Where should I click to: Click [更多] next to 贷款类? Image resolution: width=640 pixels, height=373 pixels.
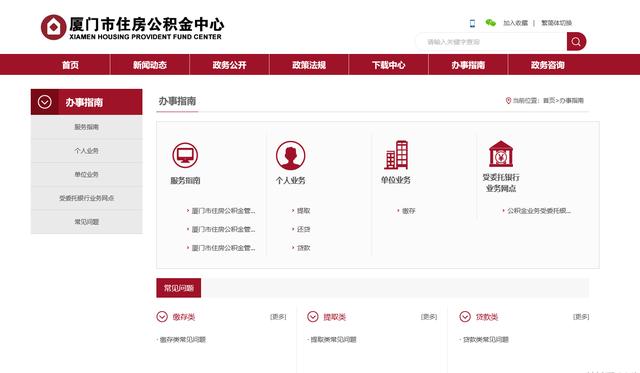581,317
